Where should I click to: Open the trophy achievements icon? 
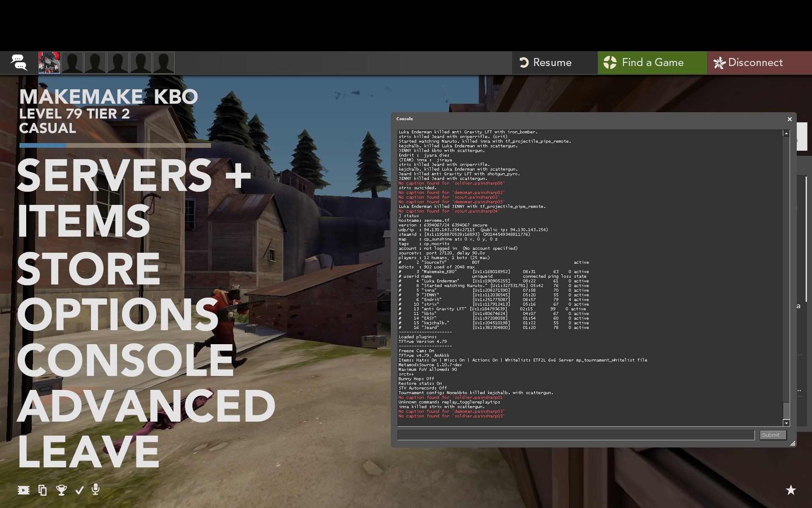click(61, 490)
